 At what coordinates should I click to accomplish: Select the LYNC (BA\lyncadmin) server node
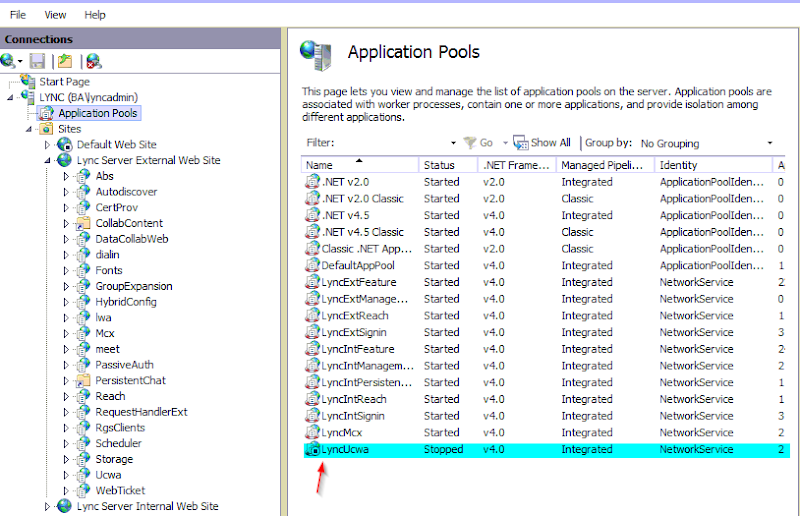(88, 97)
